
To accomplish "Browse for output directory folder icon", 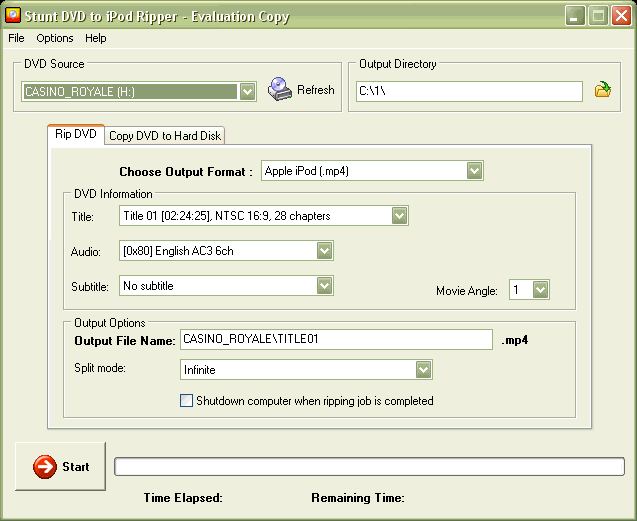I will (603, 89).
